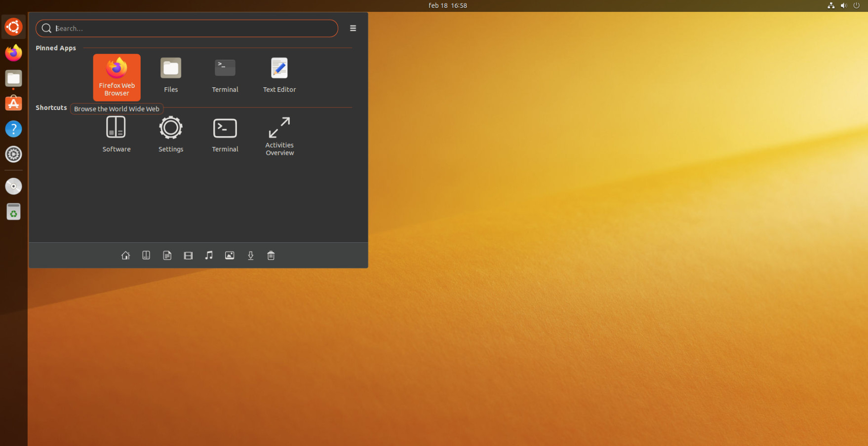Screen dimensions: 868x446
Task: Open Home folder from menu bottom bar
Action: tap(125, 256)
